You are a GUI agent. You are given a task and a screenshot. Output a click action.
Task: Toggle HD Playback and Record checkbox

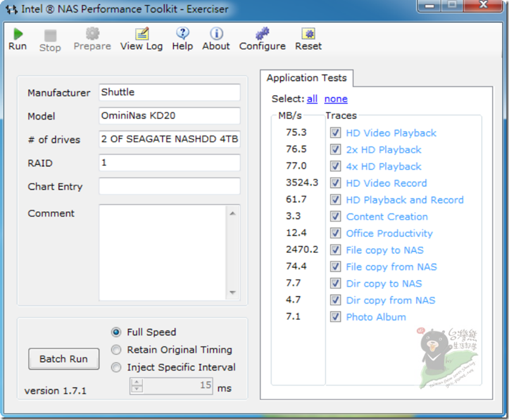[x=336, y=200]
